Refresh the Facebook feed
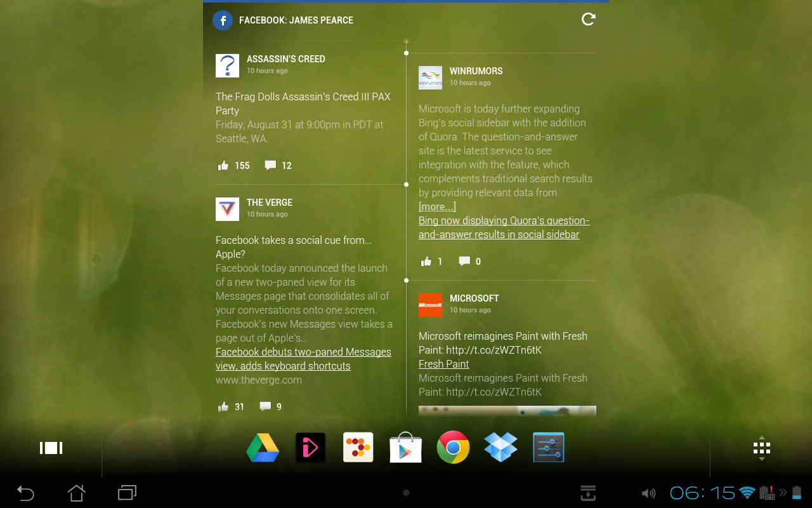This screenshot has height=508, width=812. click(x=589, y=20)
